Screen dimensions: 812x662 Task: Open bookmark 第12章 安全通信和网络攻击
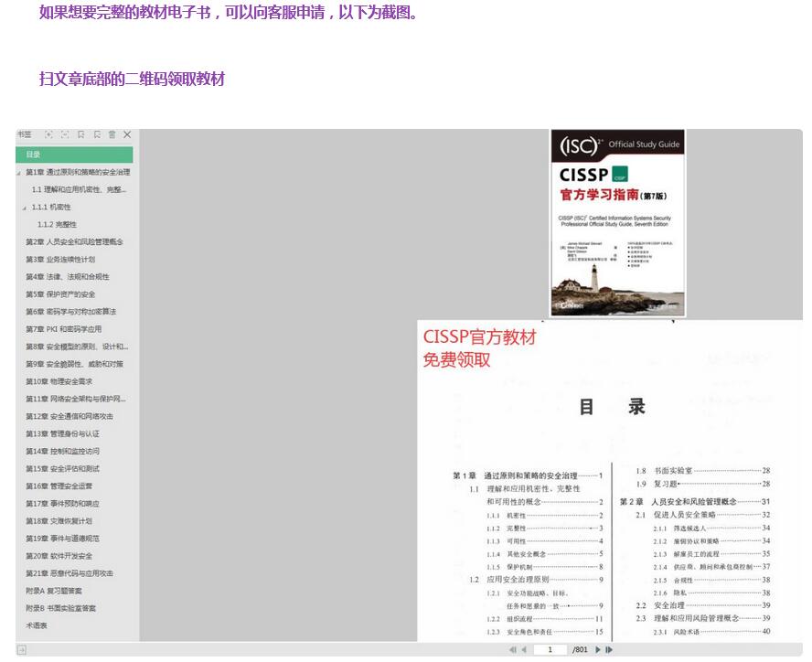(x=69, y=416)
